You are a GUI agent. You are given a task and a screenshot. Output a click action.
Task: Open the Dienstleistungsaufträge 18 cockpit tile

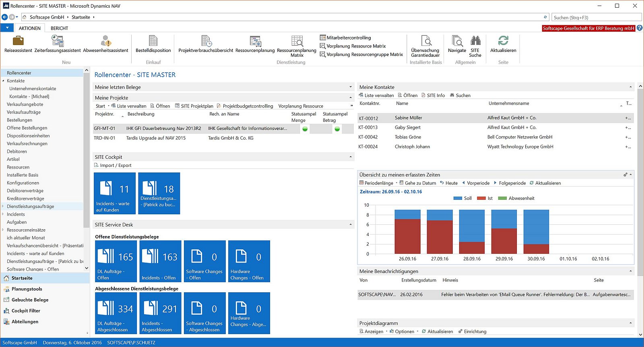click(x=159, y=193)
